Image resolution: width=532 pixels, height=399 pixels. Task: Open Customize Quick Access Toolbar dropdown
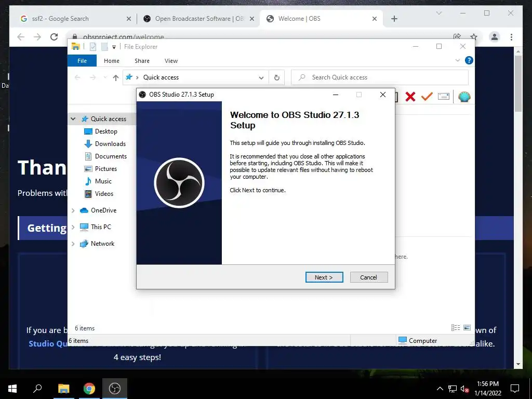[x=114, y=47]
